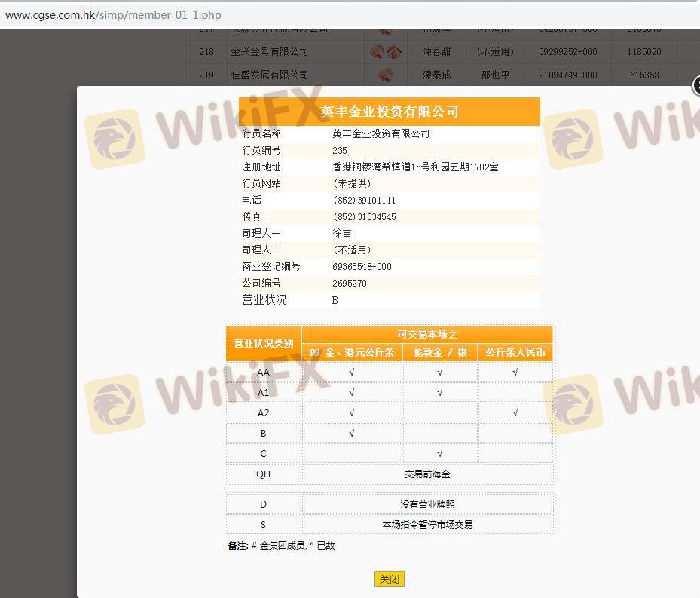Click the magnifier details icon for 佳盛发展有限公司
700x598 pixels.
point(385,75)
